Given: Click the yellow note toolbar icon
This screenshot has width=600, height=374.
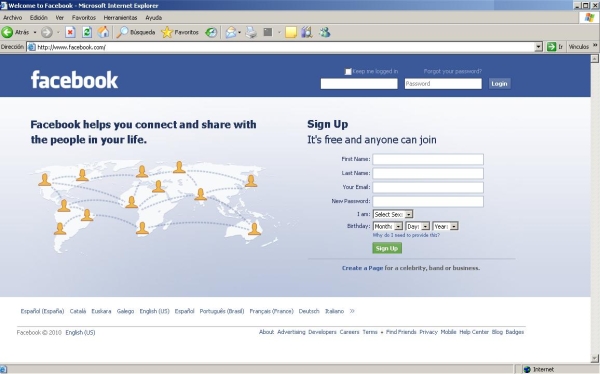Looking at the screenshot, I should coord(291,33).
